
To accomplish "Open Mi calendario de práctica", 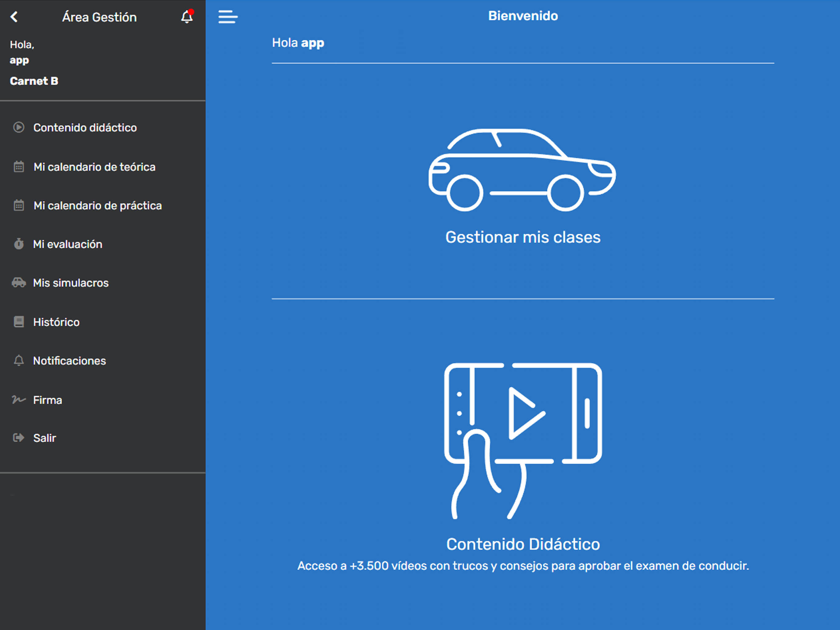I will click(x=97, y=206).
